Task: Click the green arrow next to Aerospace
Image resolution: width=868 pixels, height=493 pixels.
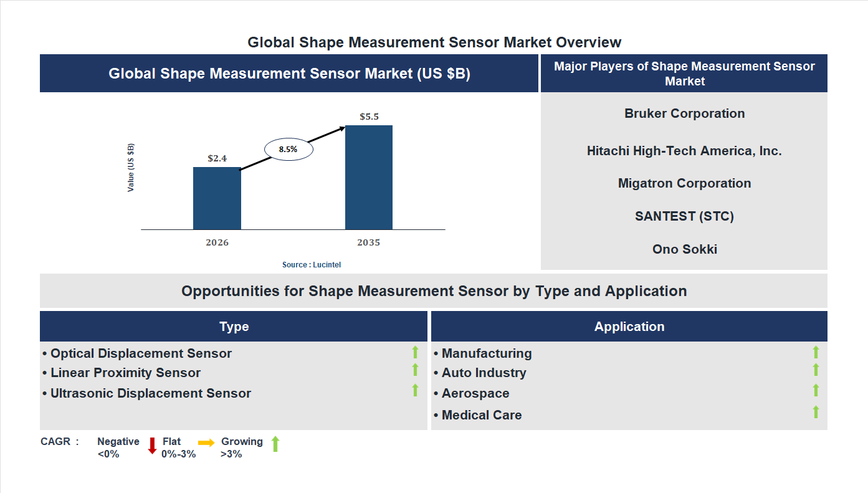Action: coord(816,391)
